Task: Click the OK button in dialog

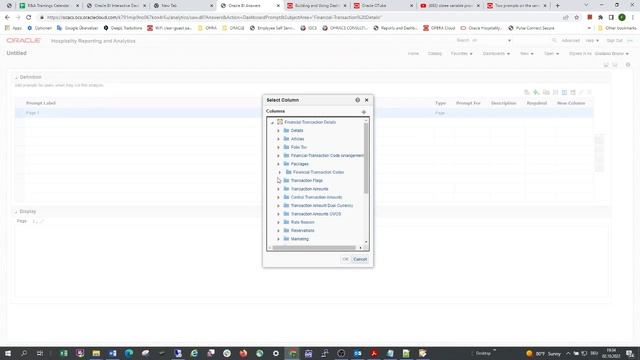Action: point(345,259)
